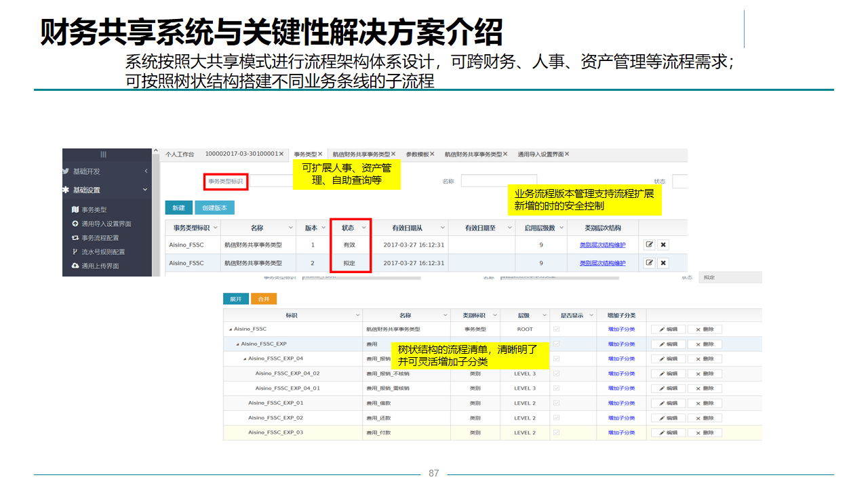Collapse the Aisino_FSSC_EXP_04 tree node

click(x=245, y=359)
